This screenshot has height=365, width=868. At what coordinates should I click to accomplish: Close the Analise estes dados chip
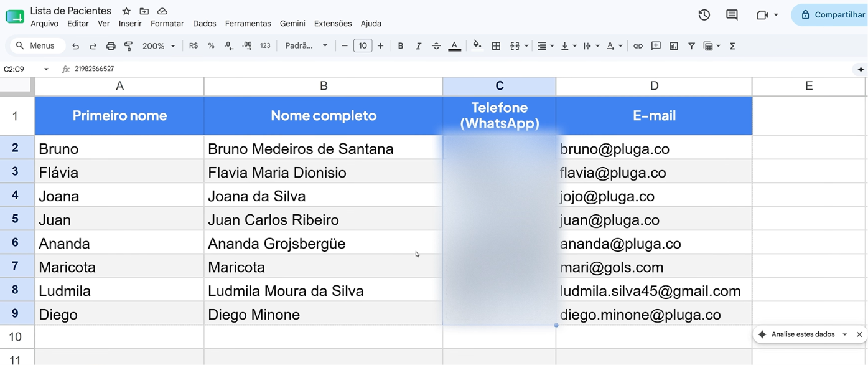859,334
